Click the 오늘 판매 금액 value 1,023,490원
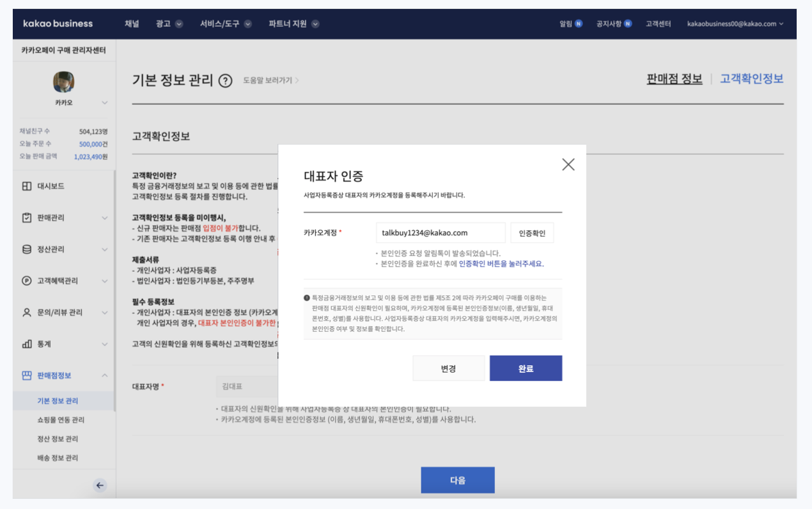Viewport: 812px width, 509px height. [91, 156]
